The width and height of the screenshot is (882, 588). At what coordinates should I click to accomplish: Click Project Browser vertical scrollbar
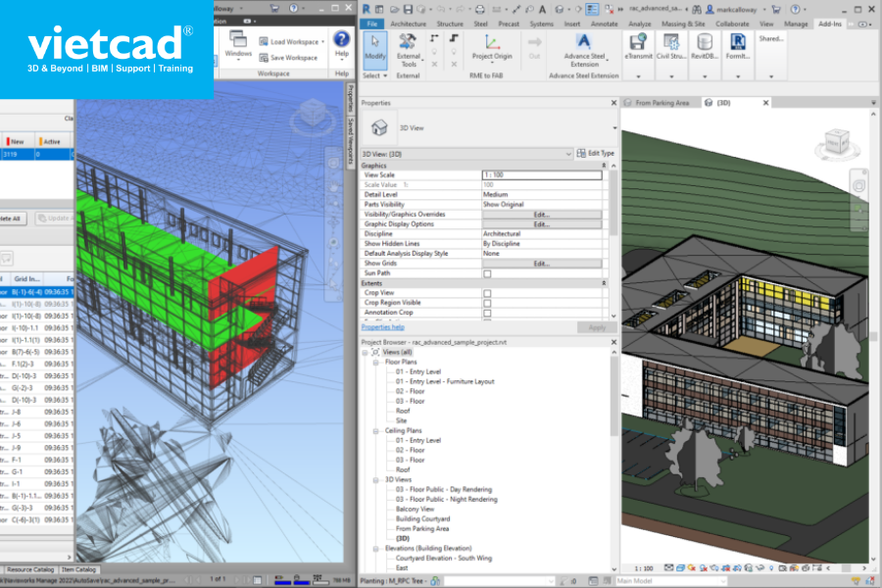613,396
